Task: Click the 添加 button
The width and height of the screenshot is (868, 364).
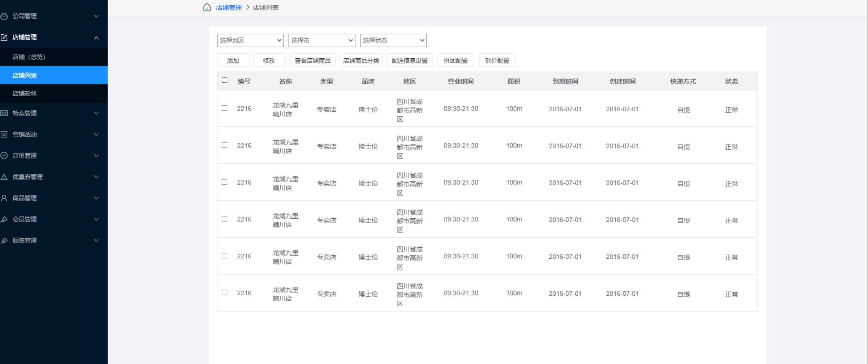Action: click(233, 60)
